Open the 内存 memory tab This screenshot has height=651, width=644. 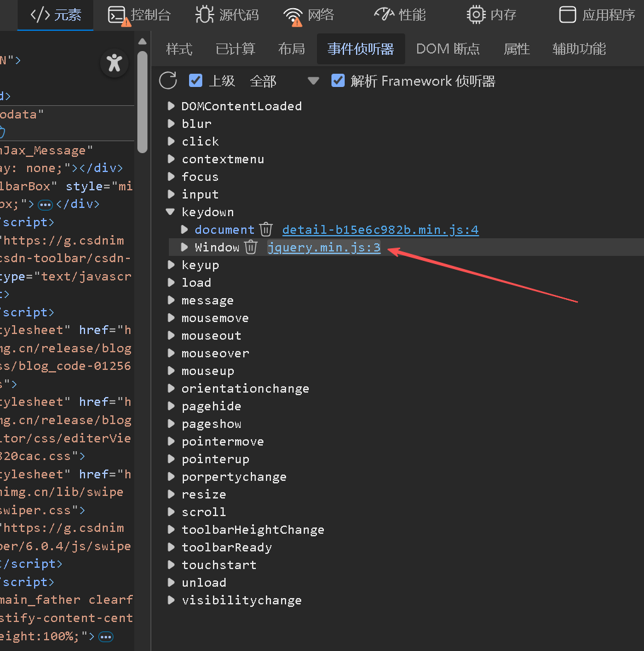click(x=492, y=15)
